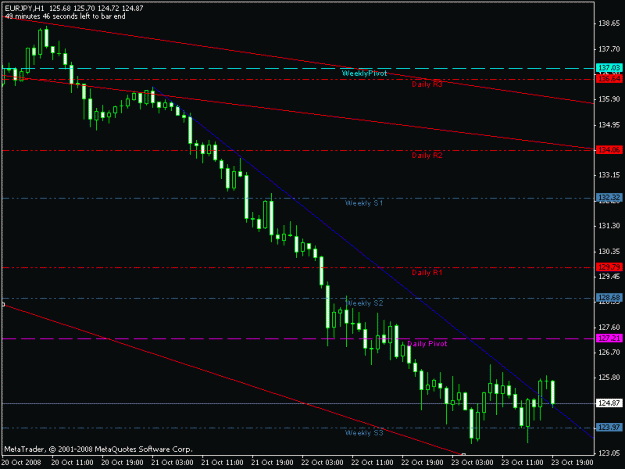The image size is (625, 469).
Task: Click the 22 Oct 19:00 time label
Action: (422, 463)
